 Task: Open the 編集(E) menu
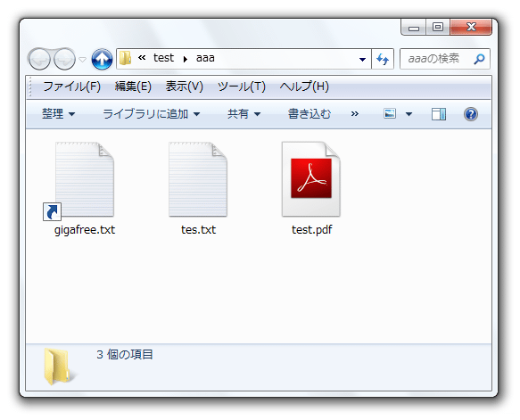tap(133, 86)
